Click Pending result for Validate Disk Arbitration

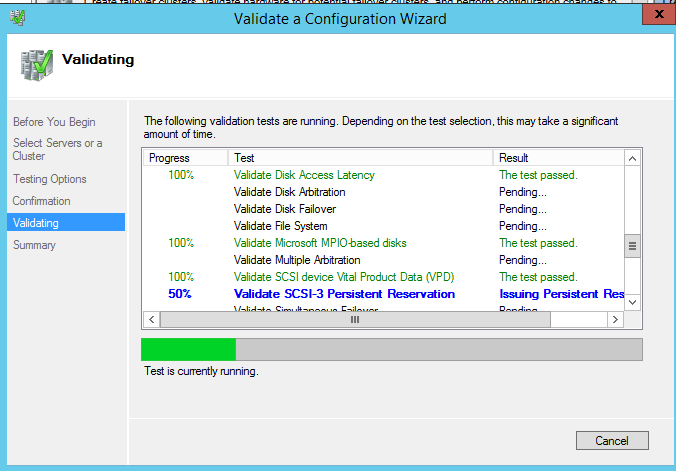523,192
